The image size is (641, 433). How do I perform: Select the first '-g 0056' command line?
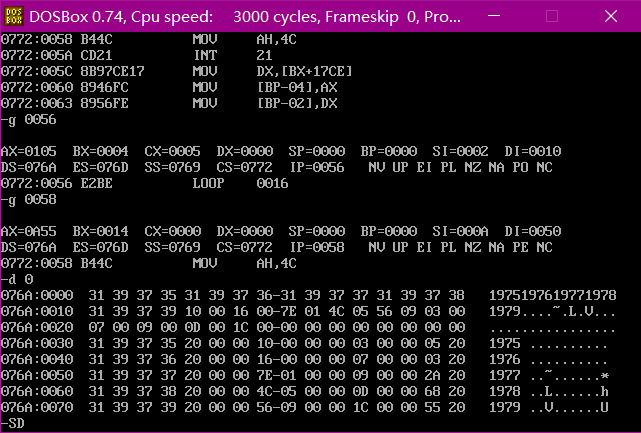point(28,120)
